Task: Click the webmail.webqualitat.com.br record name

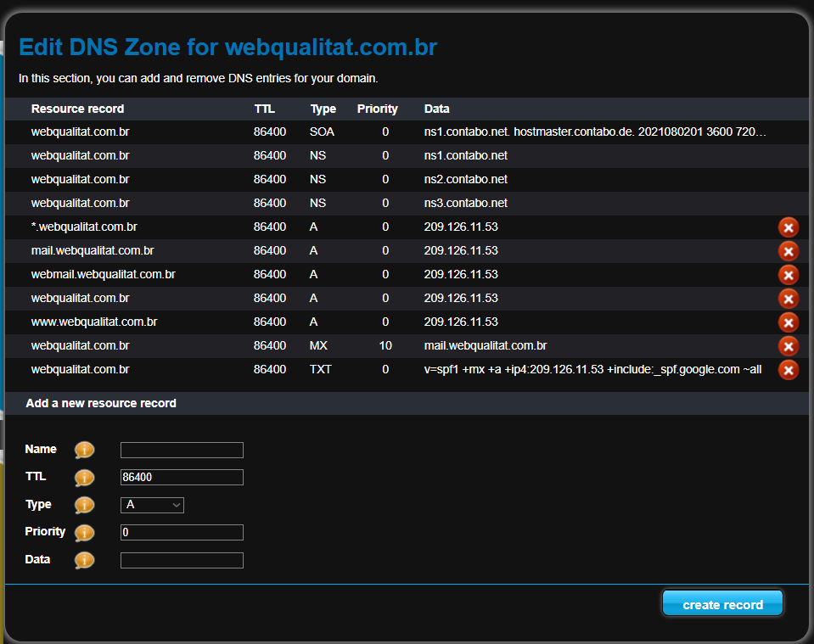Action: tap(104, 275)
